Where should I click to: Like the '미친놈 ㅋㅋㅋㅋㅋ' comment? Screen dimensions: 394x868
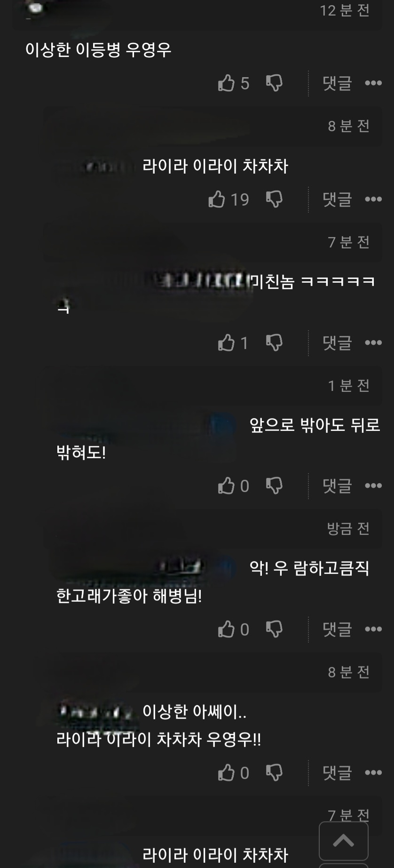point(226,342)
